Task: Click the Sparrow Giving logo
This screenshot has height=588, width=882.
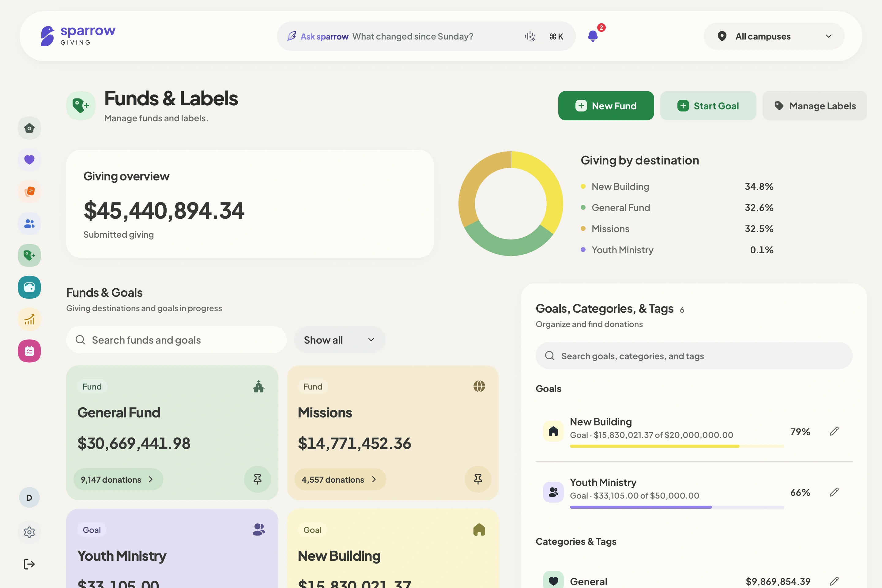Action: (x=78, y=36)
